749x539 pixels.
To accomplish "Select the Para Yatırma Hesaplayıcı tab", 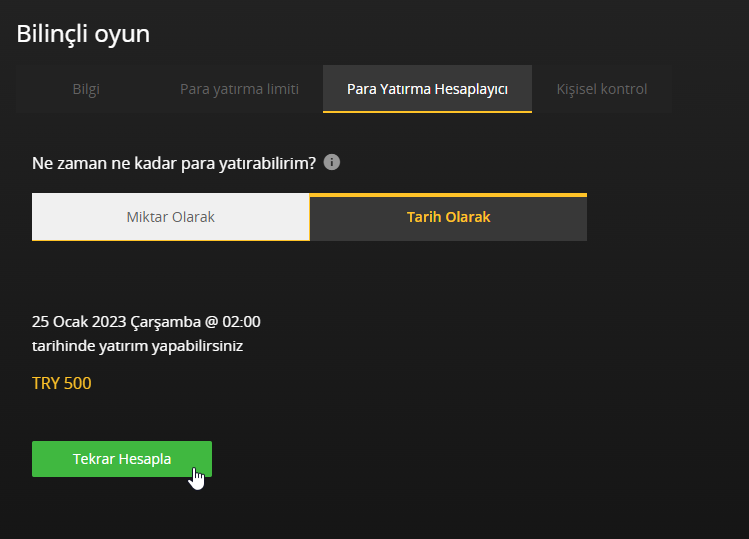I will (427, 89).
